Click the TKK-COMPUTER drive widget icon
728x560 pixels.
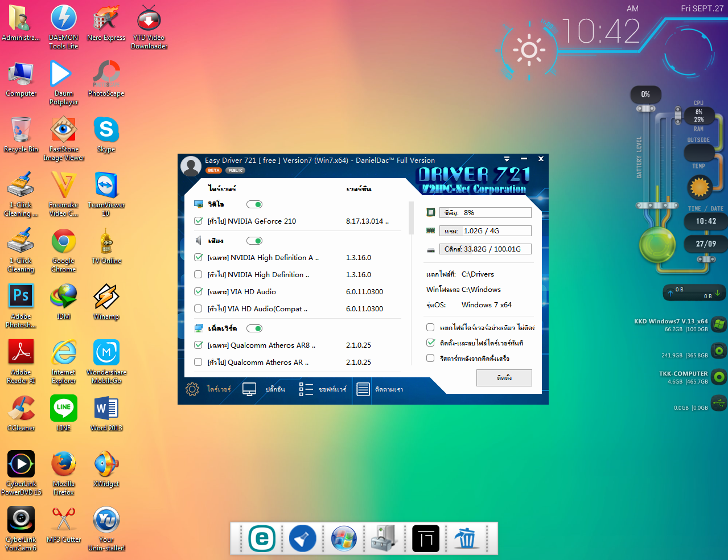719,377
